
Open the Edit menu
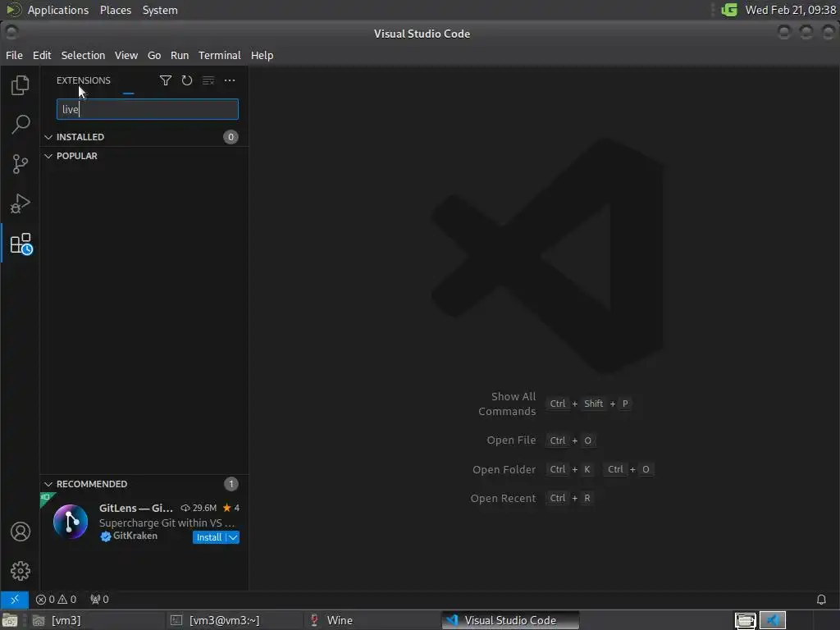[42, 55]
